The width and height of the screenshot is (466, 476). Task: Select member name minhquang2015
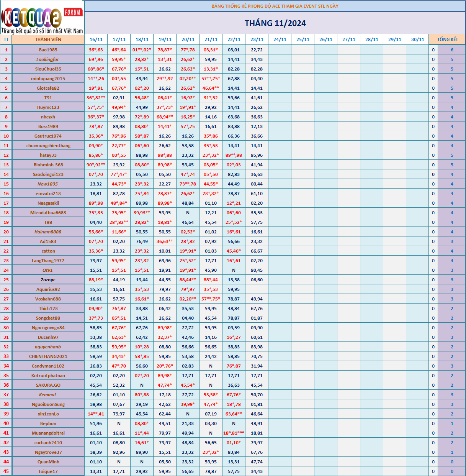pos(48,79)
